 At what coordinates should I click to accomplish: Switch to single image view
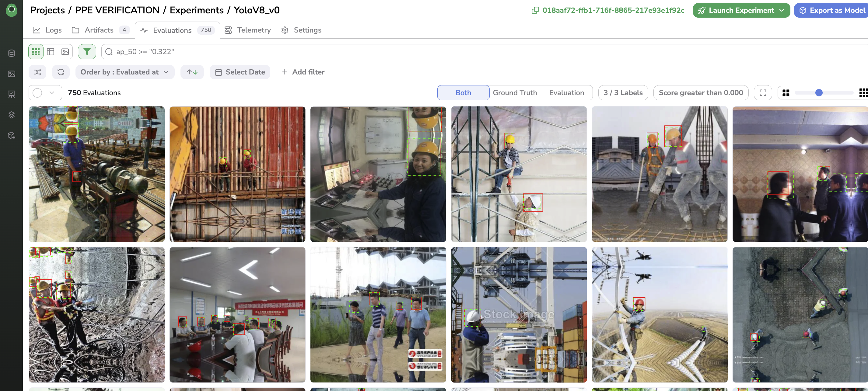coord(65,52)
